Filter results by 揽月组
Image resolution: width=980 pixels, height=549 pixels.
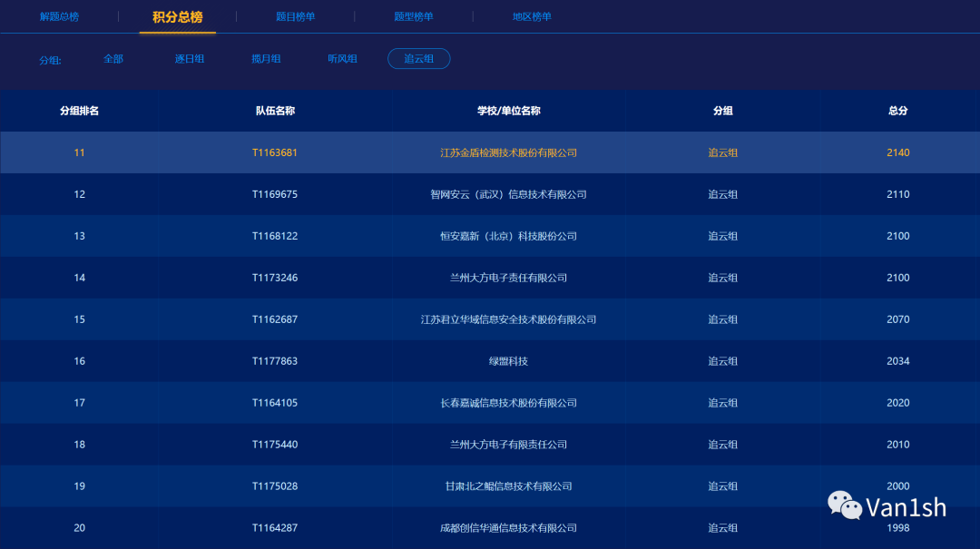266,58
